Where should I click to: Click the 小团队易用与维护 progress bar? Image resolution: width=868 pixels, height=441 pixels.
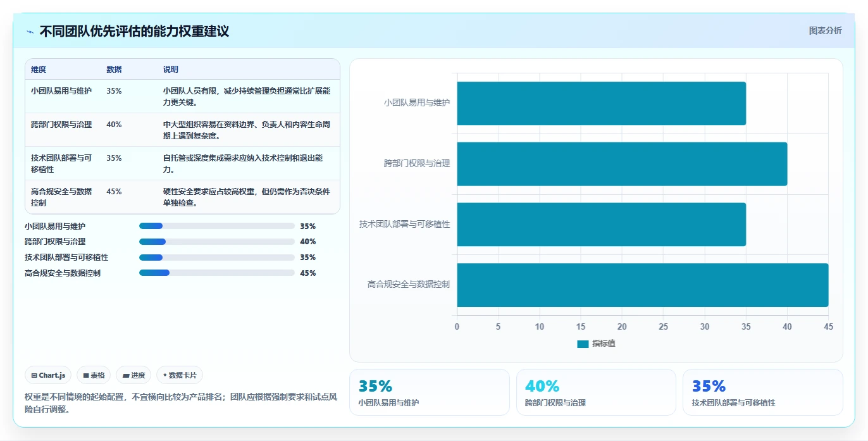pyautogui.click(x=217, y=226)
